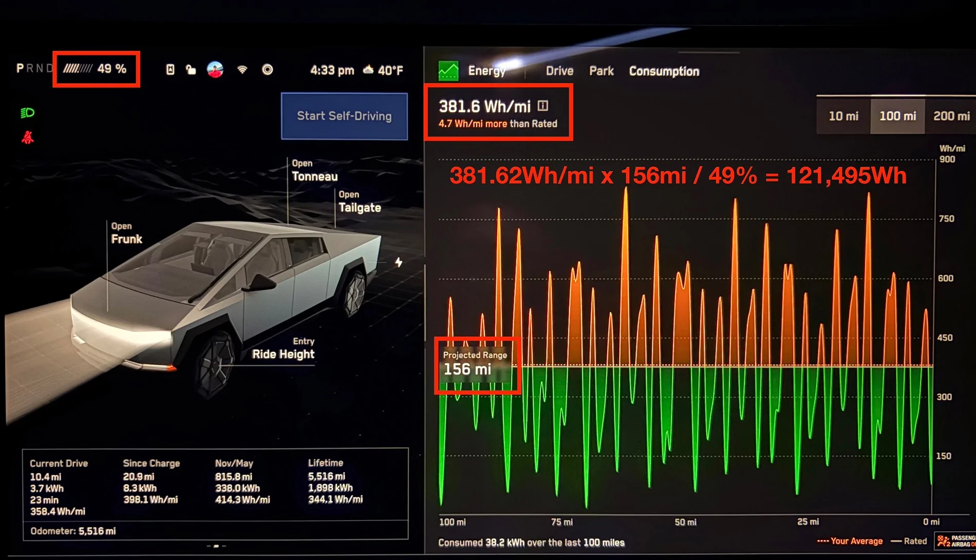Tap the drag handle atop Energy panel
The image size is (976, 560).
pos(708,52)
